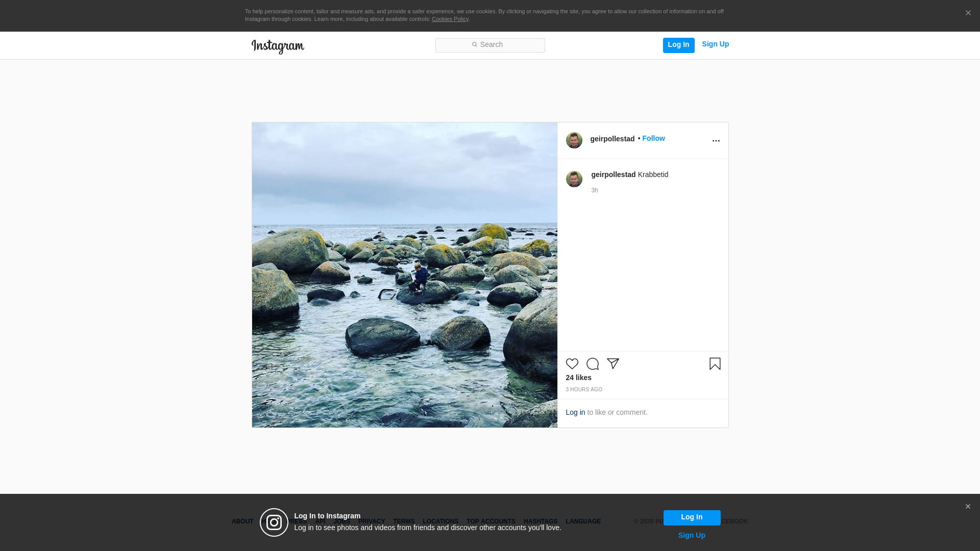Open the three-dots more options menu
This screenshot has width=980, height=551.
pos(716,141)
